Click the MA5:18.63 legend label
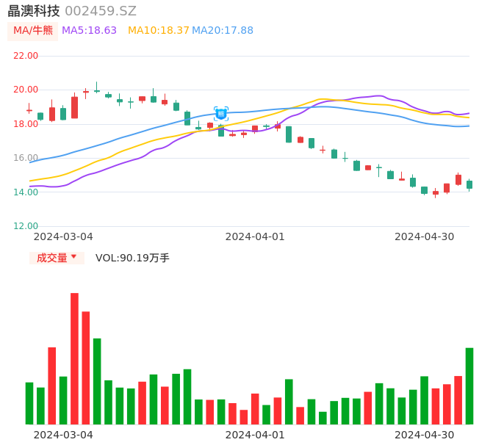Viewport: 504px width, 445px height. tap(89, 31)
